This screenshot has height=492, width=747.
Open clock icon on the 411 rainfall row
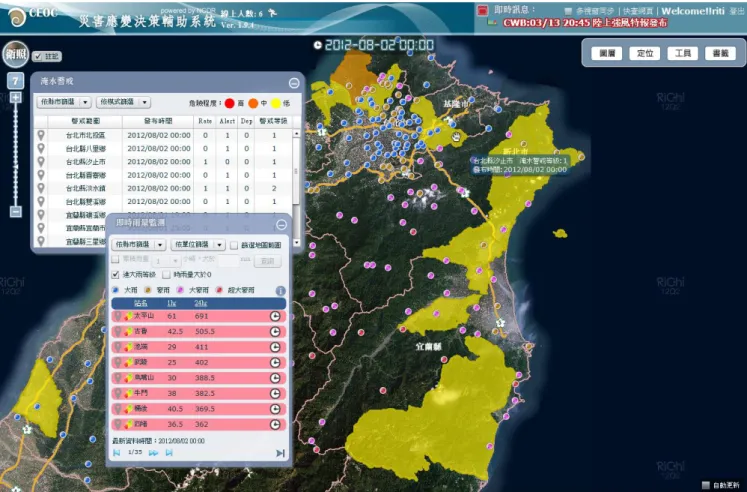pos(275,347)
